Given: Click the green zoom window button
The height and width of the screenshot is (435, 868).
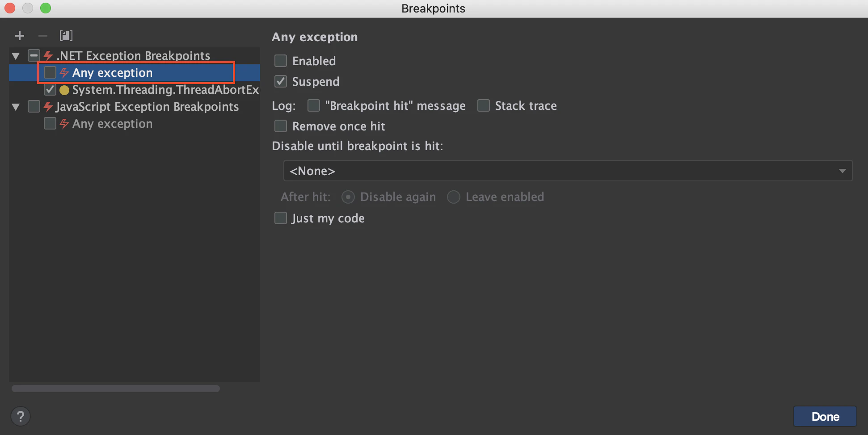Looking at the screenshot, I should 46,8.
